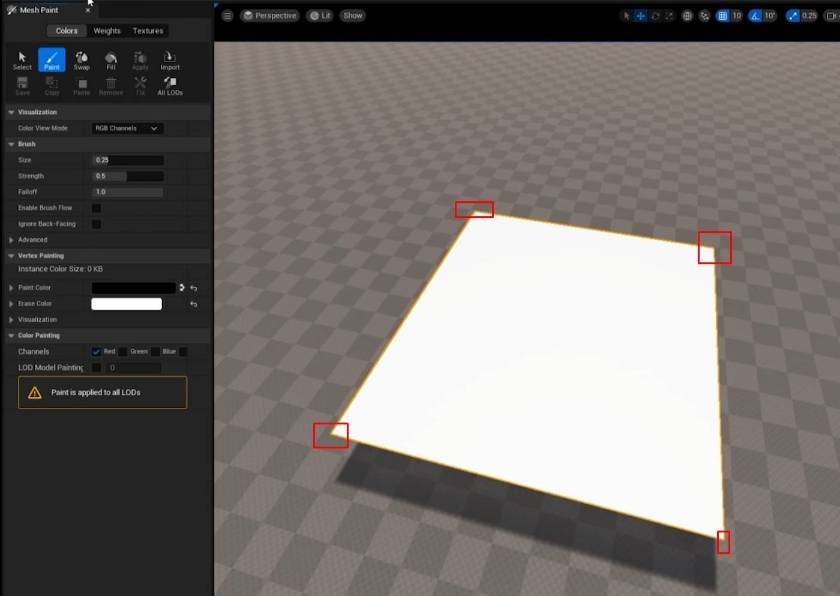This screenshot has height=596, width=840.
Task: Open the viewport hamburger options menu
Action: (x=227, y=16)
